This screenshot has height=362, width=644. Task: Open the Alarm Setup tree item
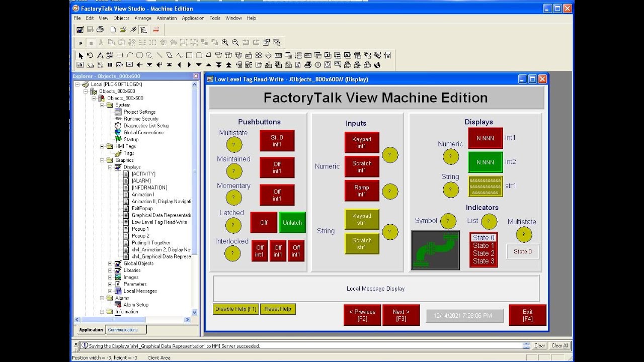point(136,305)
